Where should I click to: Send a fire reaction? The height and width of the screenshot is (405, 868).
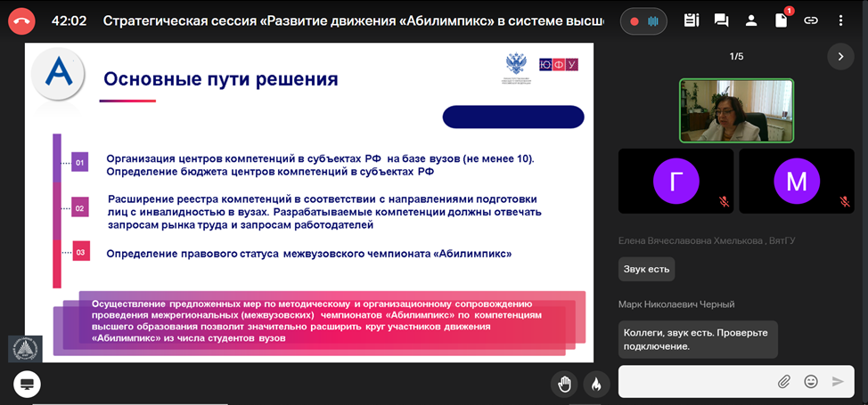click(x=596, y=384)
